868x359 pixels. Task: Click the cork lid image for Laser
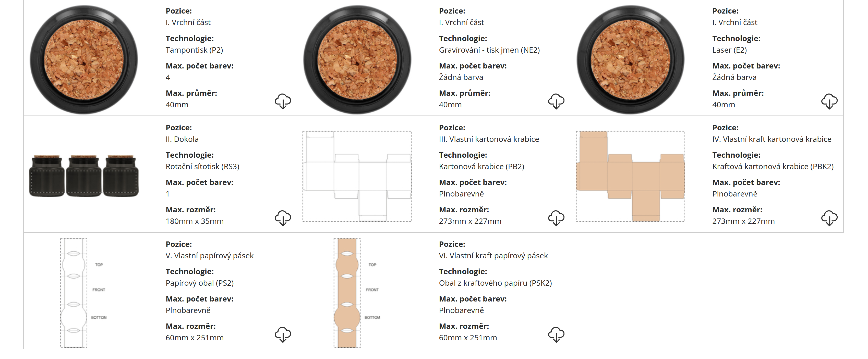coord(630,60)
